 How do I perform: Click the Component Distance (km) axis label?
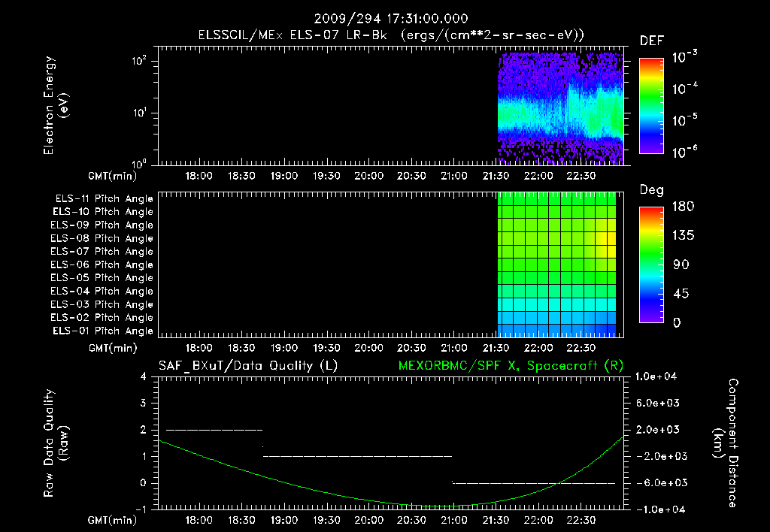pyautogui.click(x=726, y=443)
